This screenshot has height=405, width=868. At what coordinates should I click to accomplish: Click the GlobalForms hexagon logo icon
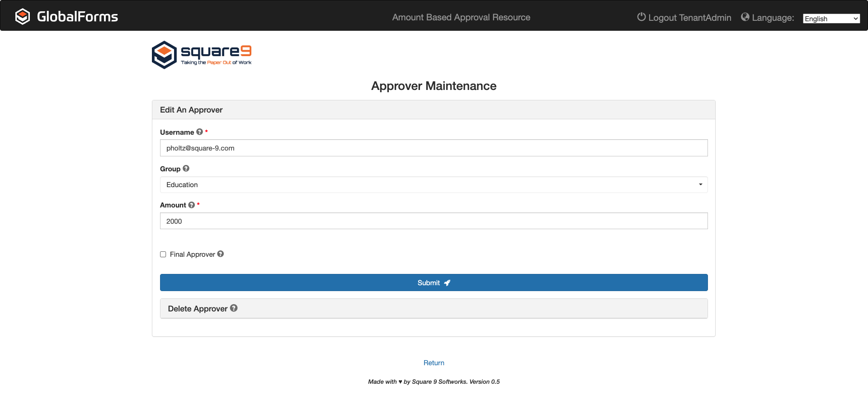[22, 17]
